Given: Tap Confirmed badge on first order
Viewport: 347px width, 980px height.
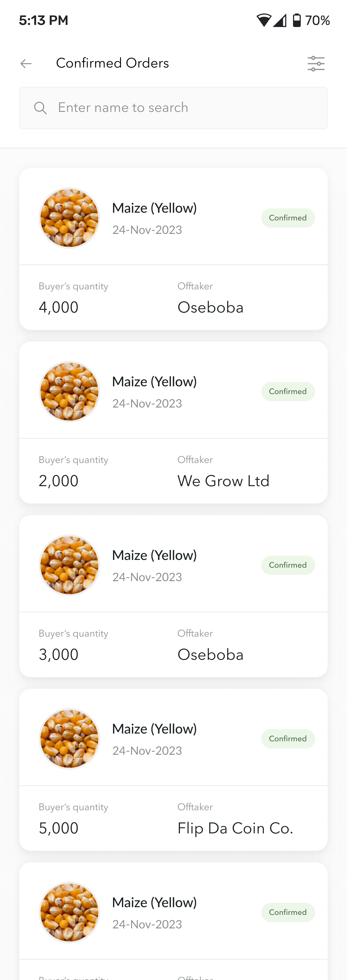Looking at the screenshot, I should (288, 218).
